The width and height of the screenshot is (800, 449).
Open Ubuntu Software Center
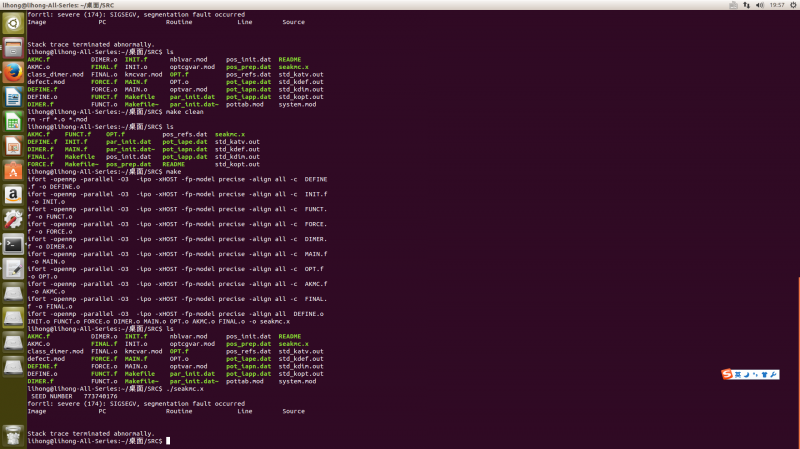13,170
